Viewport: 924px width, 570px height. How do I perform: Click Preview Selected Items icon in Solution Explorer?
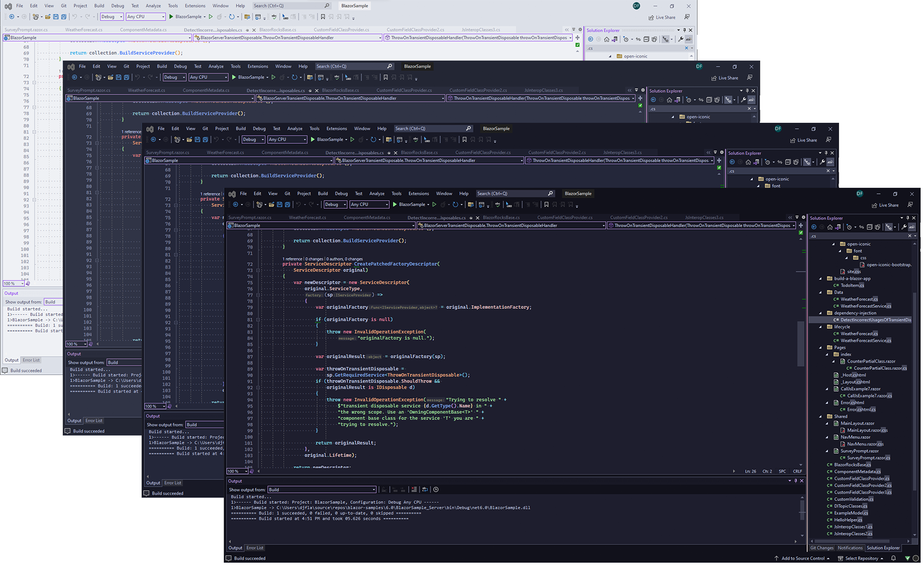coord(912,227)
